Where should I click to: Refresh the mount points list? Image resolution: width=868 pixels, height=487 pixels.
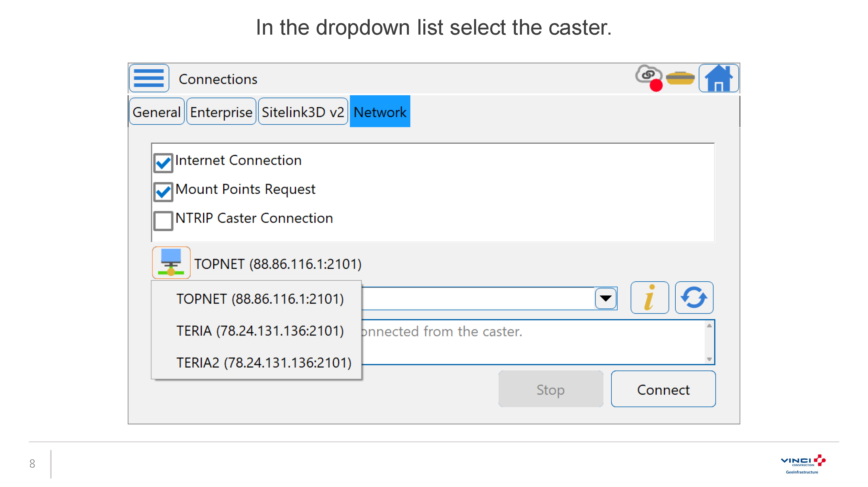click(x=694, y=297)
